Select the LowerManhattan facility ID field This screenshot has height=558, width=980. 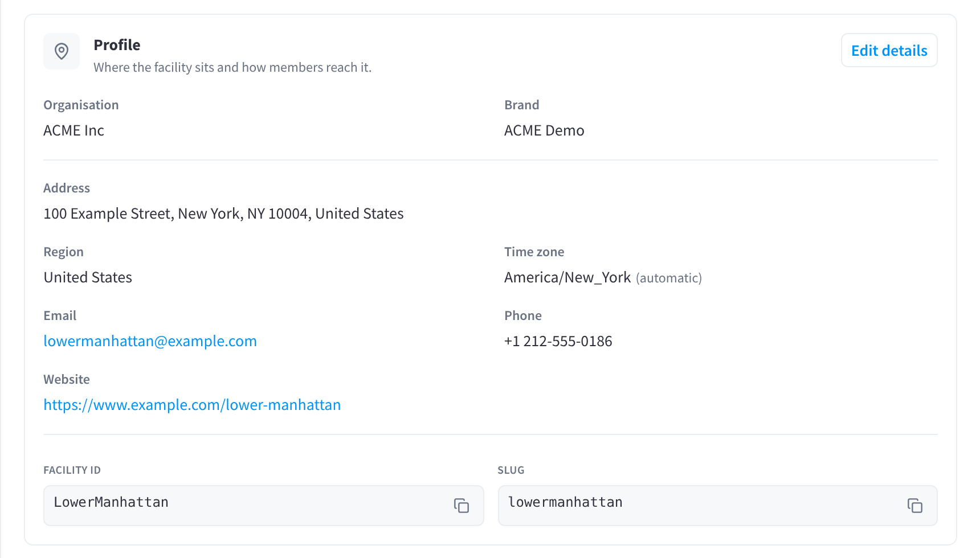point(264,506)
